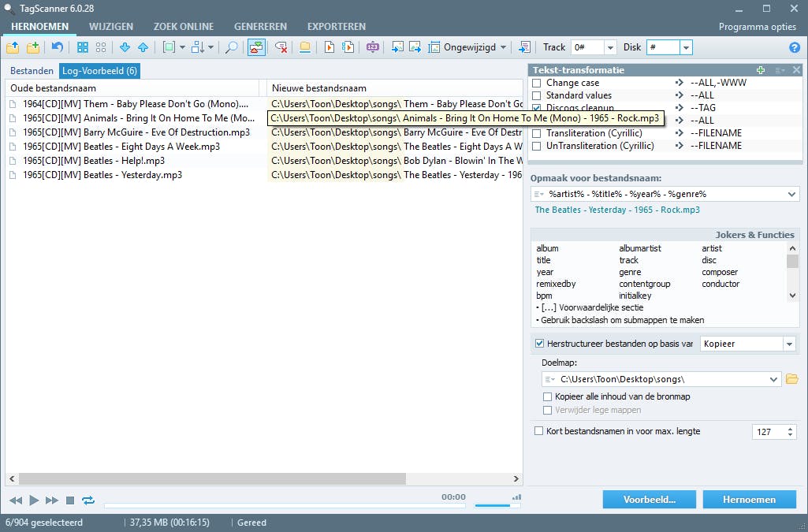Click the Stop button in player
808x532 pixels.
[x=71, y=500]
